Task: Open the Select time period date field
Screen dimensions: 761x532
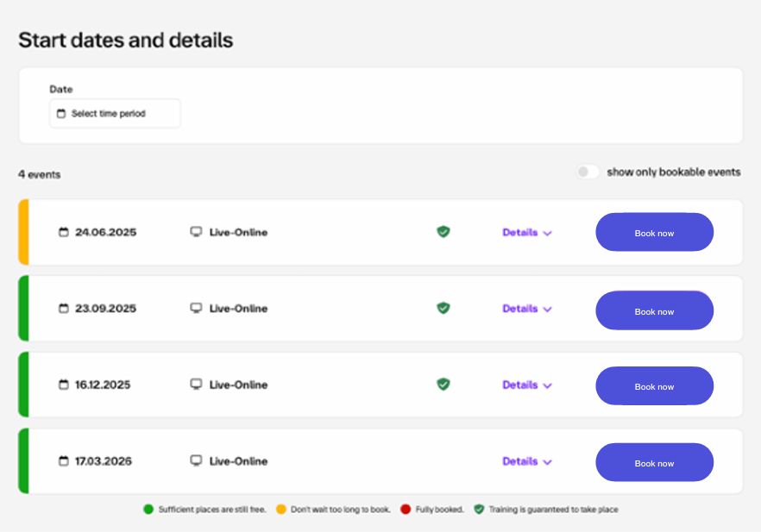Action: tap(115, 114)
